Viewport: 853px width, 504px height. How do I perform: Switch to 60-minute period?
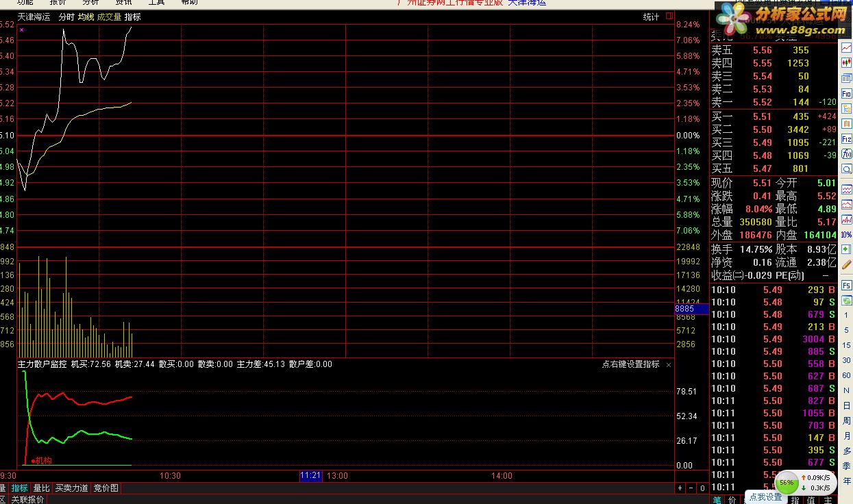(x=847, y=375)
